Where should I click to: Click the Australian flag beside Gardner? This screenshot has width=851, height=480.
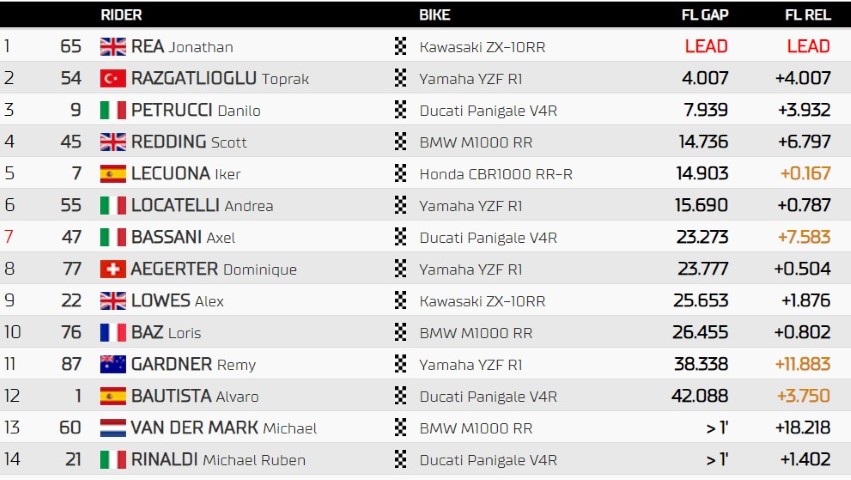tap(113, 364)
